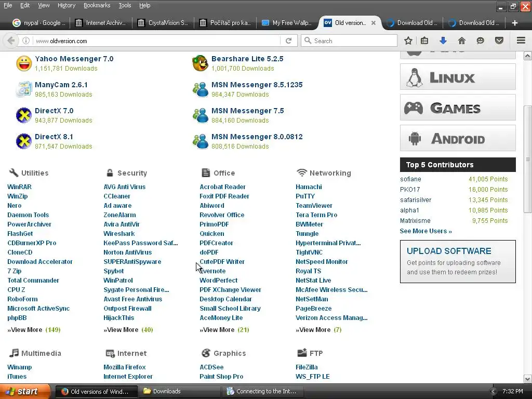Viewport: 532px width, 399px height.
Task: Click the Yahoo Messenger 7.0 title
Action: click(x=74, y=59)
